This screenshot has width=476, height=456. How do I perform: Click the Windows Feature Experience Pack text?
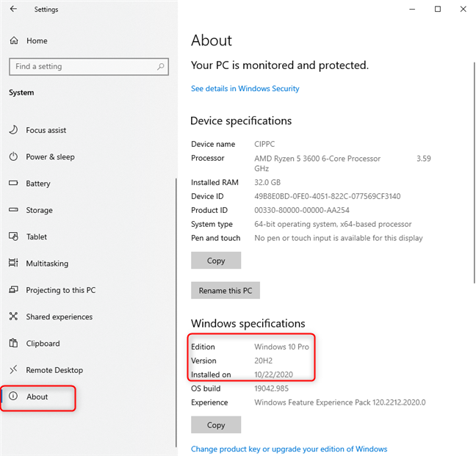tap(340, 402)
